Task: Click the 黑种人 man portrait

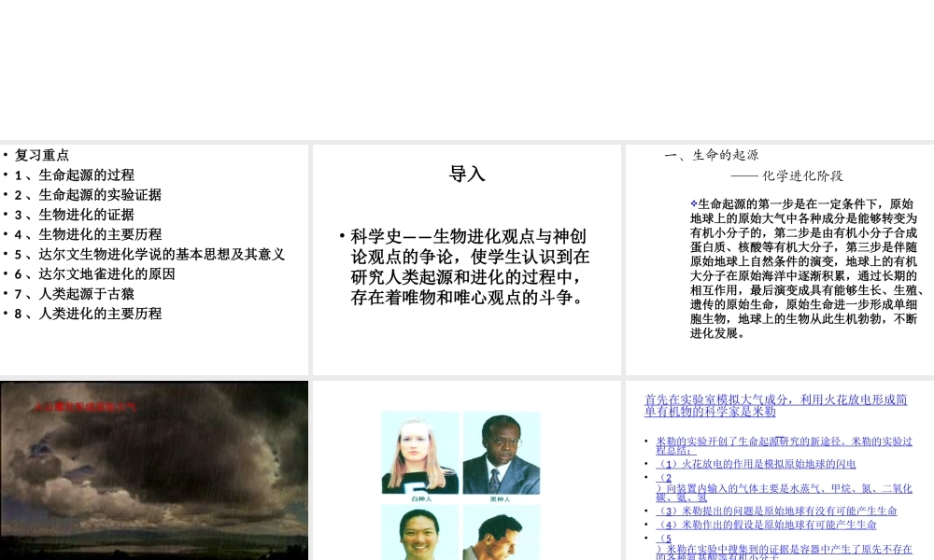Action: [502, 453]
